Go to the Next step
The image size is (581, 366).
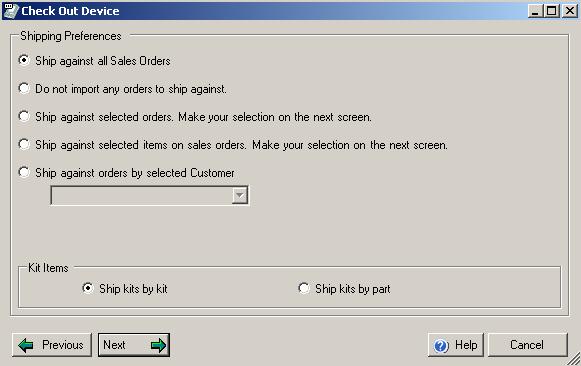(134, 345)
